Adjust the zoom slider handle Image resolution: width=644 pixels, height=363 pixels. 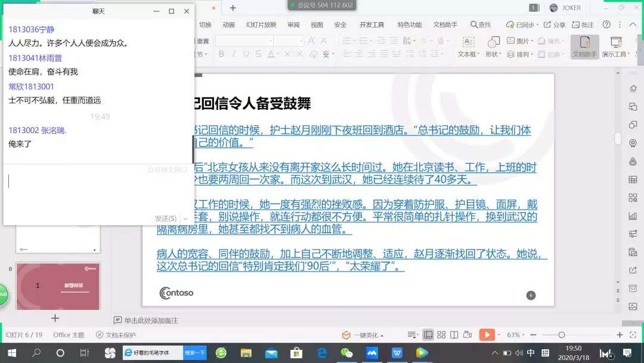561,335
